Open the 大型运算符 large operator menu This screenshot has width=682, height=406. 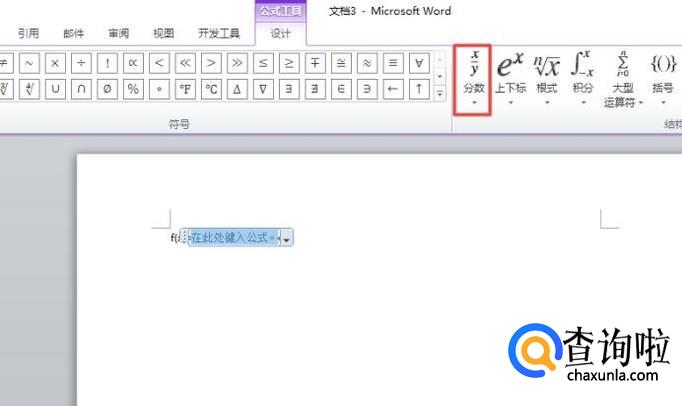point(623,79)
